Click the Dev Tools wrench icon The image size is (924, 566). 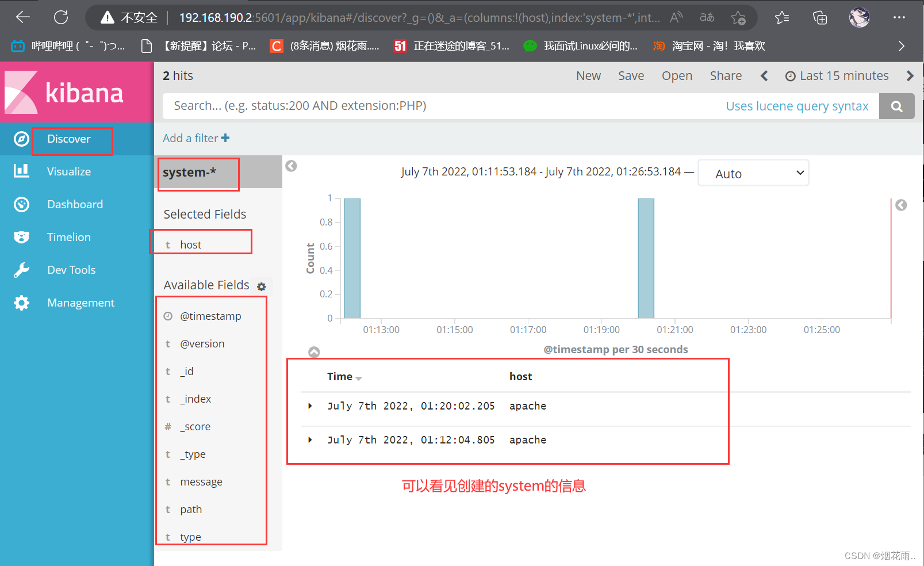(x=21, y=270)
